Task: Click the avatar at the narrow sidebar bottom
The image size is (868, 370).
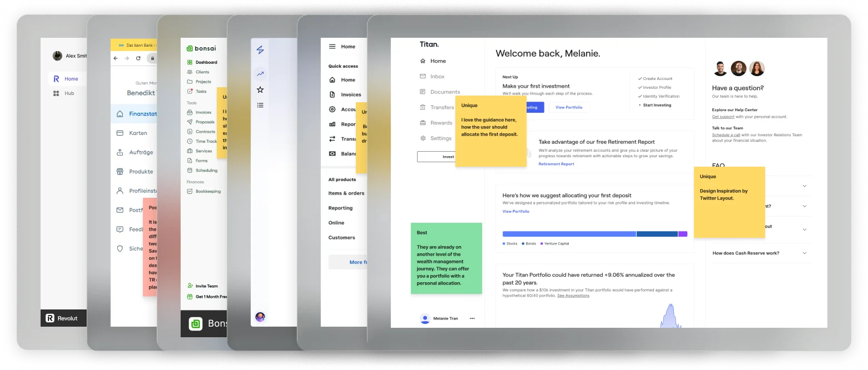Action: 260,317
